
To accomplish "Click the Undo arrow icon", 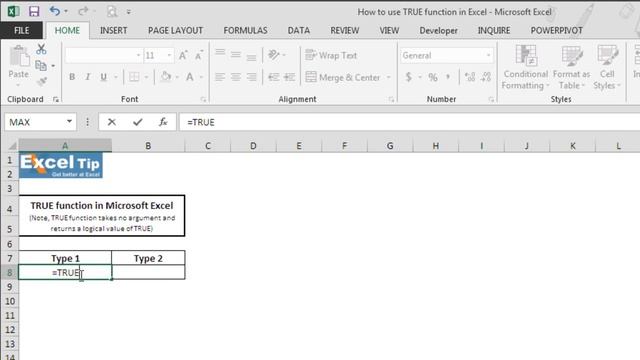I will pyautogui.click(x=54, y=11).
